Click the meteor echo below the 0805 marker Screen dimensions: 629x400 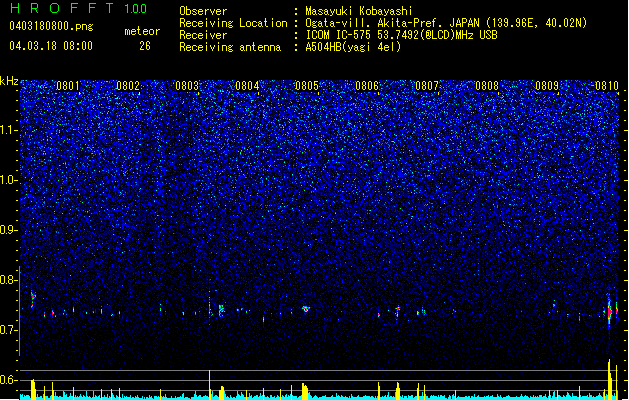coord(306,309)
